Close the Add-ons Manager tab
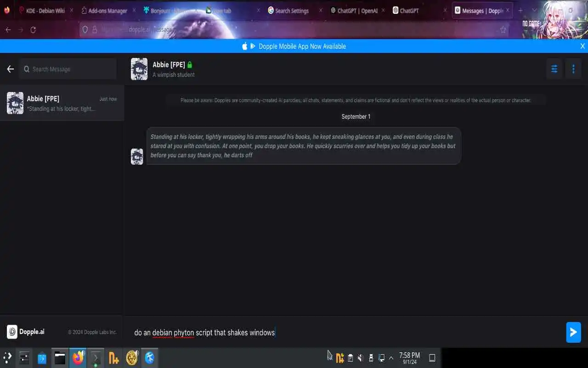The height and width of the screenshot is (368, 588). 134,10
